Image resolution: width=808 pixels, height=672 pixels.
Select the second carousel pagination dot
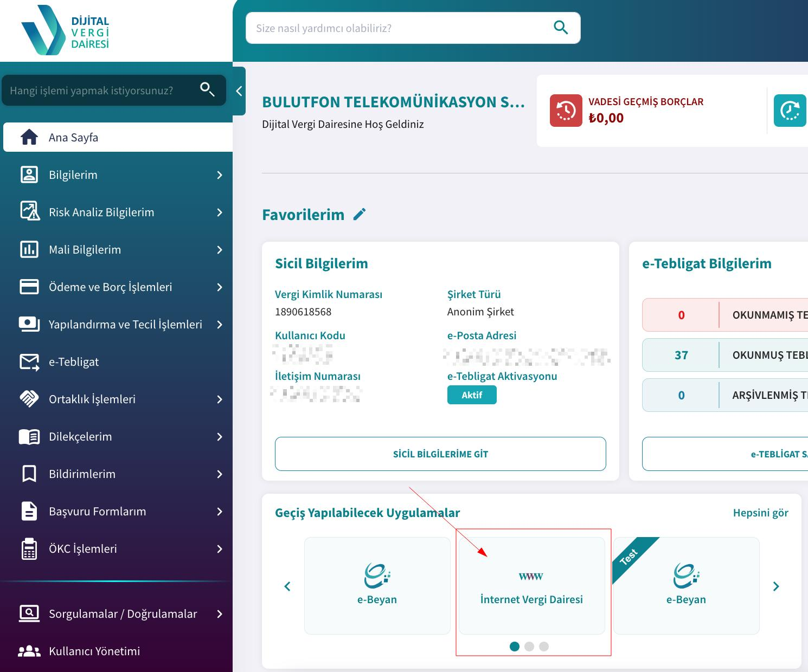coord(529,646)
